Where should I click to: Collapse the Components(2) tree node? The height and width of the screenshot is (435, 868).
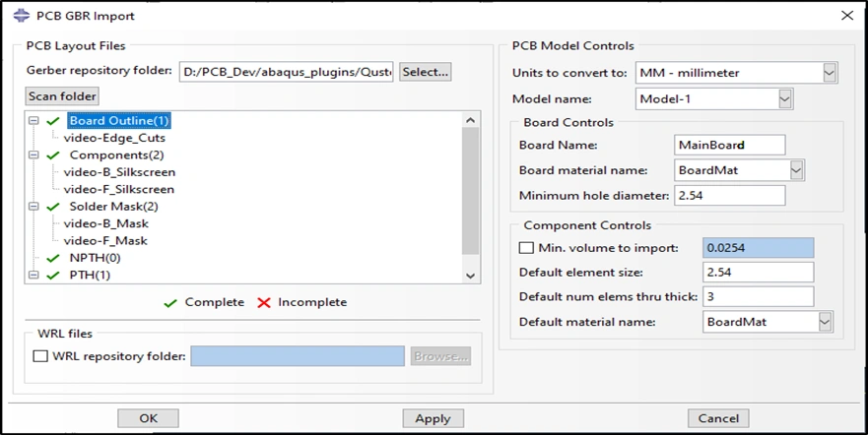pyautogui.click(x=33, y=155)
